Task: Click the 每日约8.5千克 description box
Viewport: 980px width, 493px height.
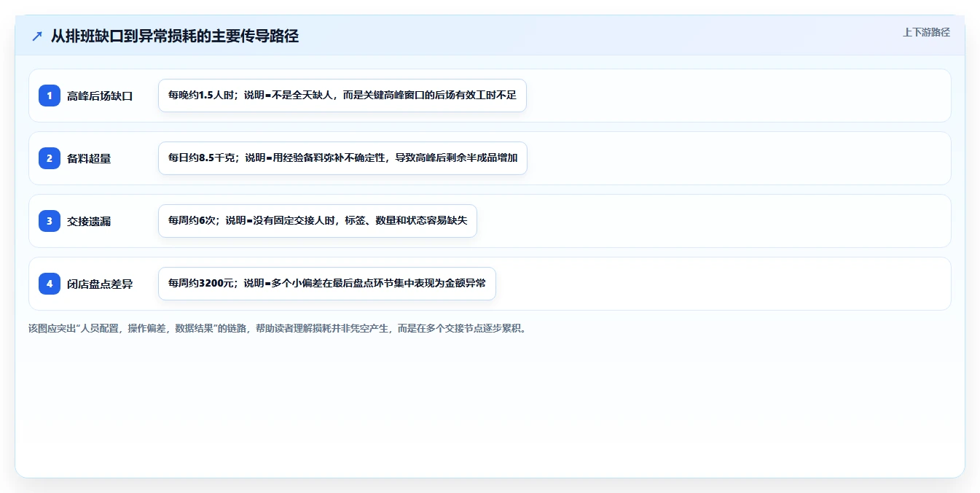Action: pyautogui.click(x=342, y=158)
